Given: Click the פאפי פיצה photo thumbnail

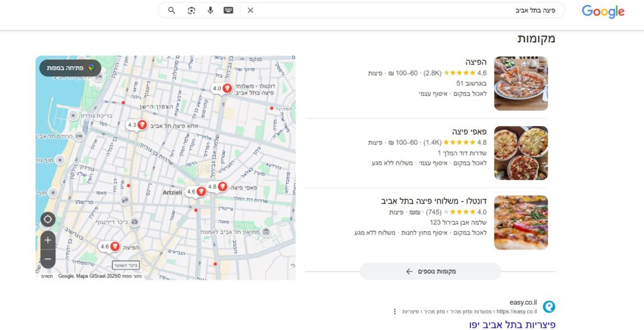Looking at the screenshot, I should tap(521, 153).
